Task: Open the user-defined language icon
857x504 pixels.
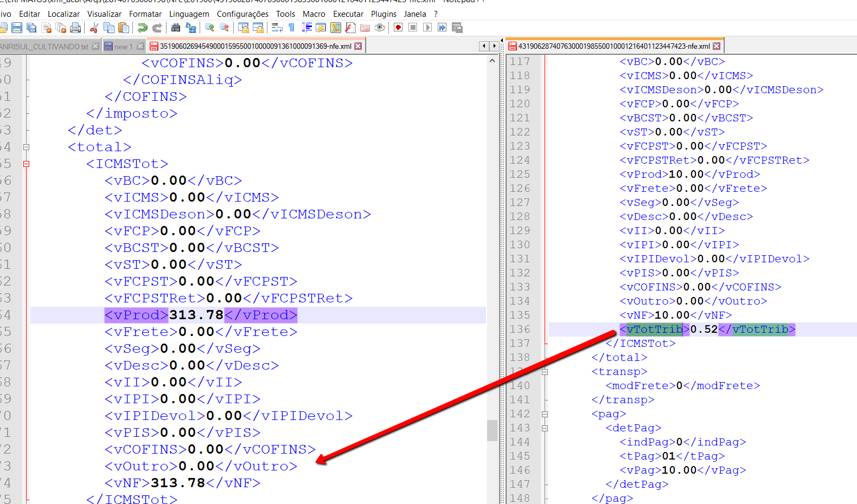Action: tap(321, 28)
